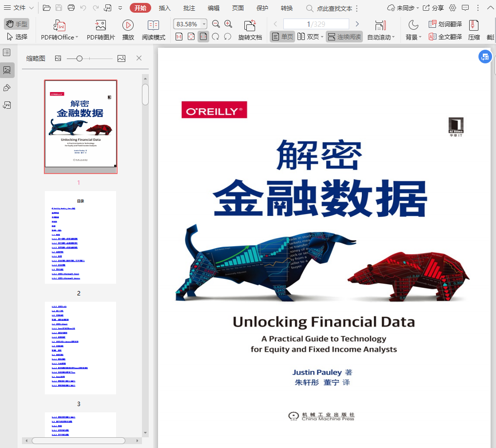Switch to the 保护 tab
496x448 pixels.
coord(262,8)
